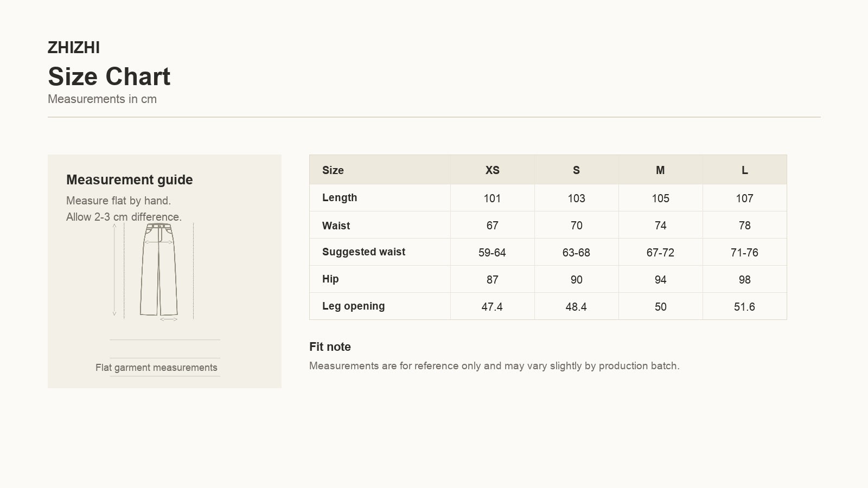Click the Hip row label
This screenshot has height=488, width=868.
click(330, 279)
